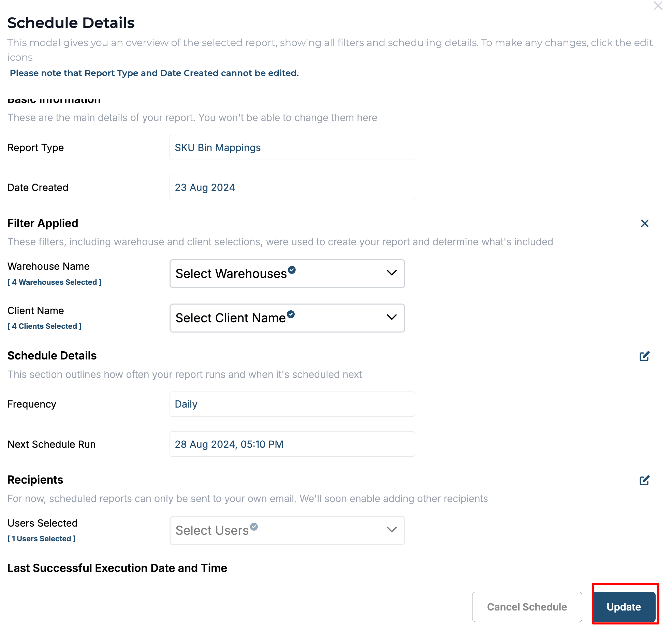Expand the Select Warehouses dropdown arrow

pos(392,273)
